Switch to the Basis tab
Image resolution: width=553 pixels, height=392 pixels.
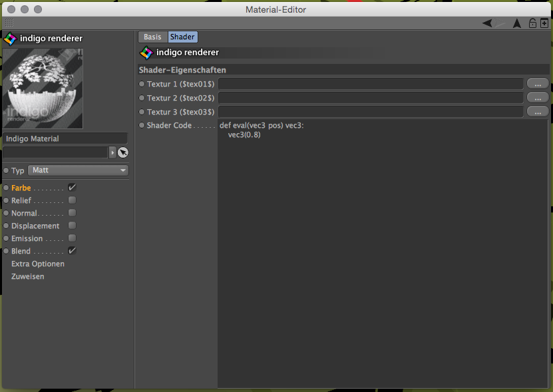[x=152, y=37]
